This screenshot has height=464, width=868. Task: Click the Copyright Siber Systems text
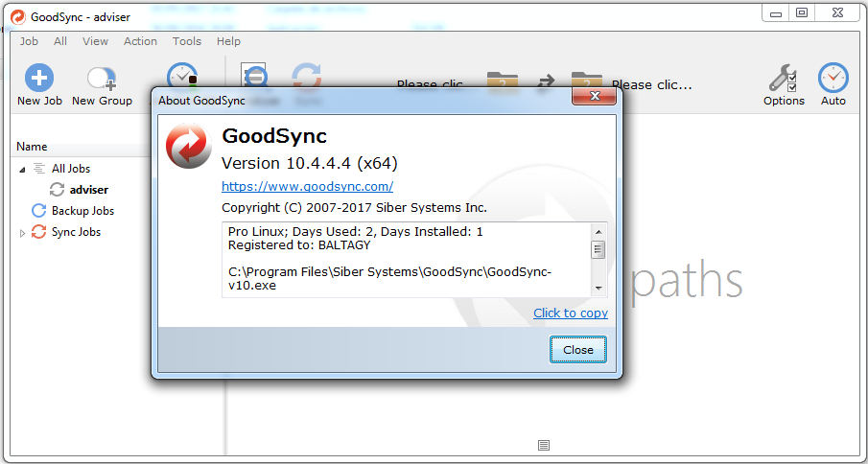pos(354,208)
